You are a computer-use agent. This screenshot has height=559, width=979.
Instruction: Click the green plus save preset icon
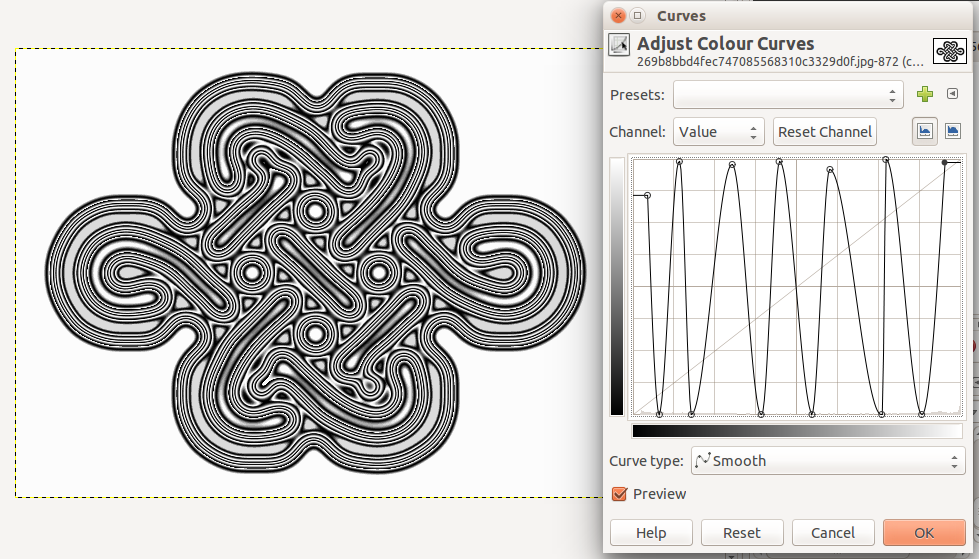click(x=925, y=94)
